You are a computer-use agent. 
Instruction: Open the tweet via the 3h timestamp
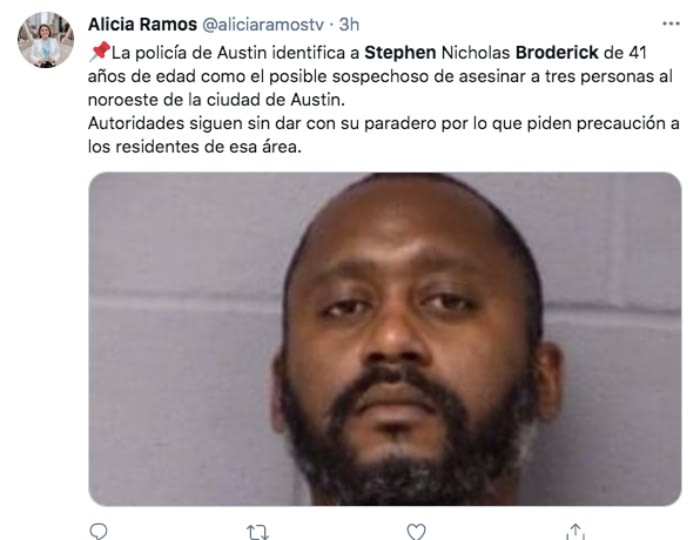[x=349, y=25]
